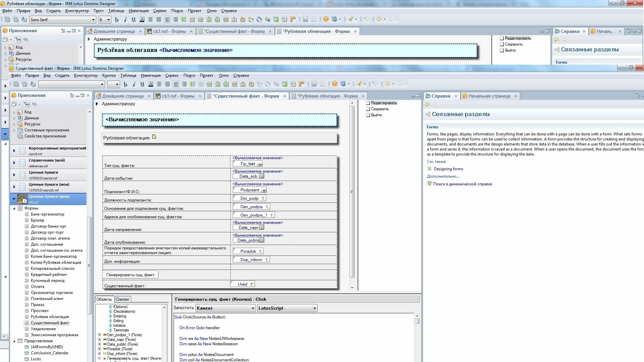644x362 pixels.
Task: Select Рублёвая облигация form in tree
Action: click(x=50, y=317)
